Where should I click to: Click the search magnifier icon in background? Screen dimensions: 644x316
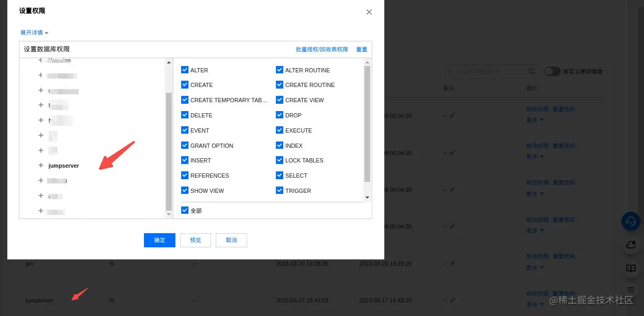pyautogui.click(x=532, y=71)
